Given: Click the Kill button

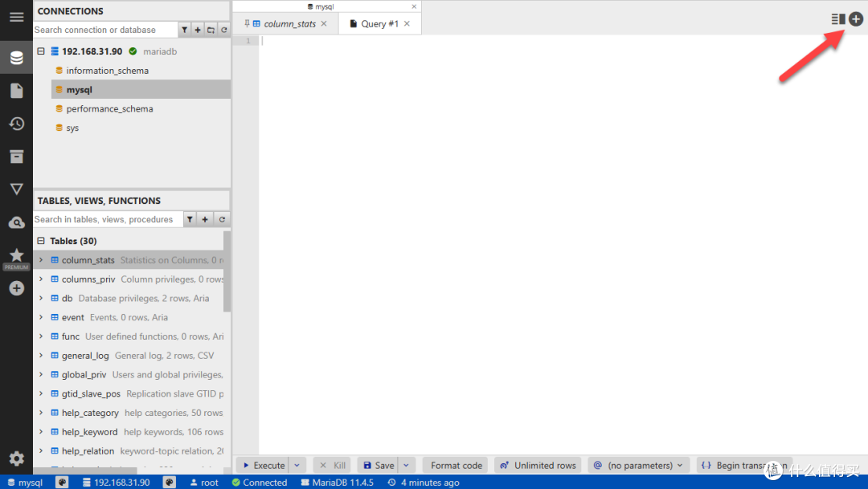Looking at the screenshot, I should [333, 465].
